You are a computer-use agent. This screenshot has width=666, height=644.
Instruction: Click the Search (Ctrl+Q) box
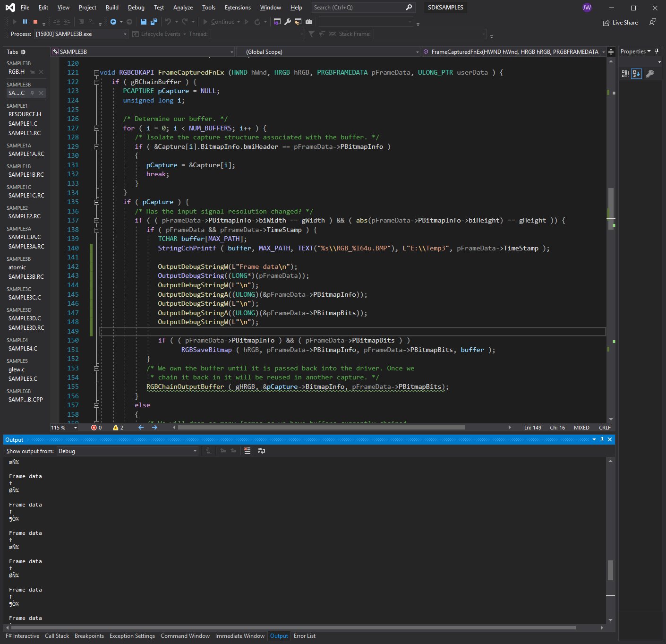click(x=359, y=8)
